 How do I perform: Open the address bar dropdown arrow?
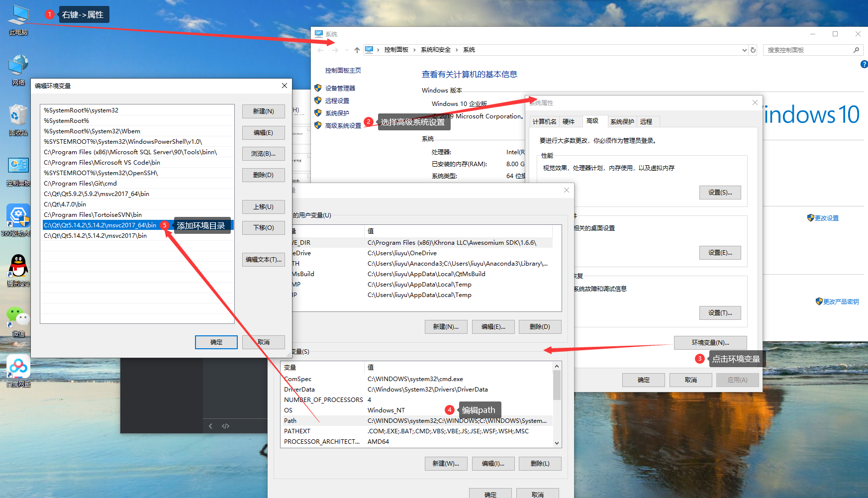tap(744, 50)
